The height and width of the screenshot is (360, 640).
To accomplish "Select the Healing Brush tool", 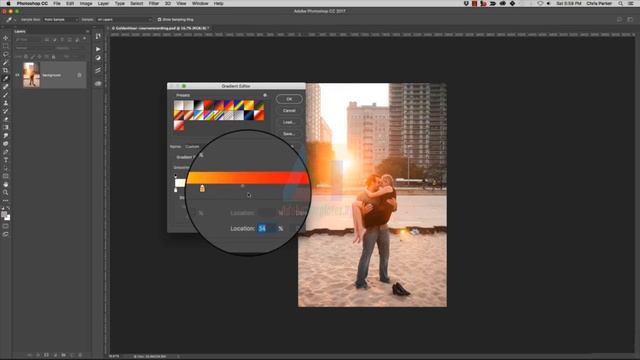I will tap(5, 87).
